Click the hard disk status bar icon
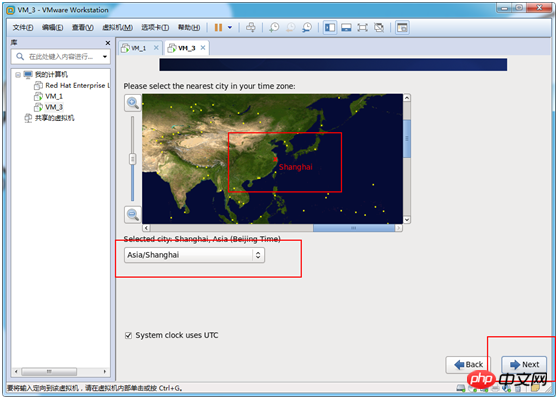 pos(461,388)
